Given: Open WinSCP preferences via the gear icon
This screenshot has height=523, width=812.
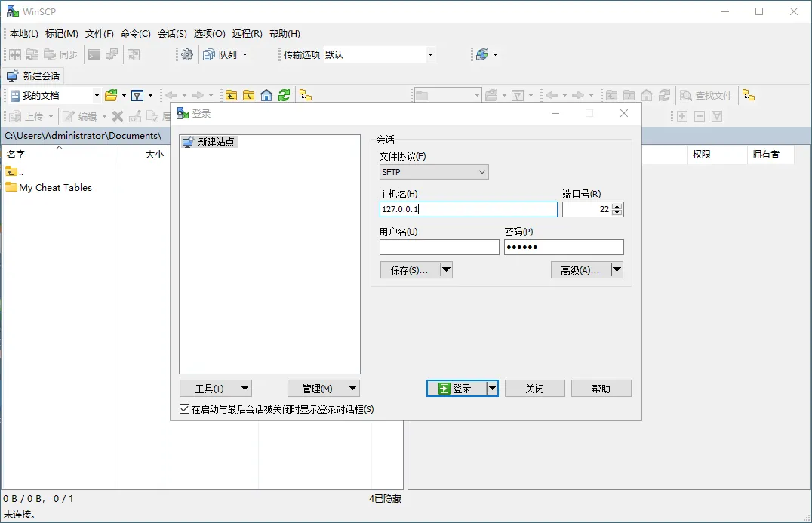Looking at the screenshot, I should pyautogui.click(x=186, y=54).
